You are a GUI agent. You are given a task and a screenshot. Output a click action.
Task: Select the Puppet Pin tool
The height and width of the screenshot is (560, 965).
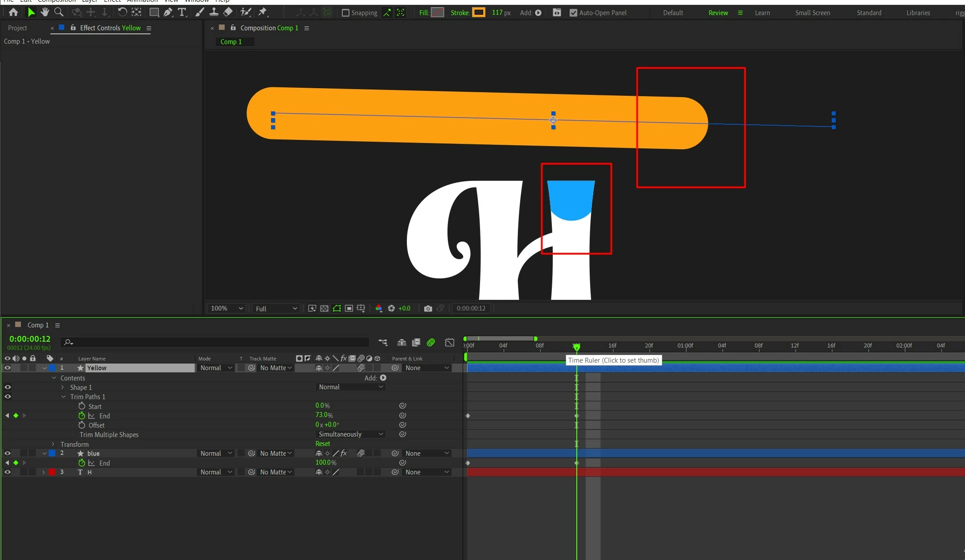[263, 12]
